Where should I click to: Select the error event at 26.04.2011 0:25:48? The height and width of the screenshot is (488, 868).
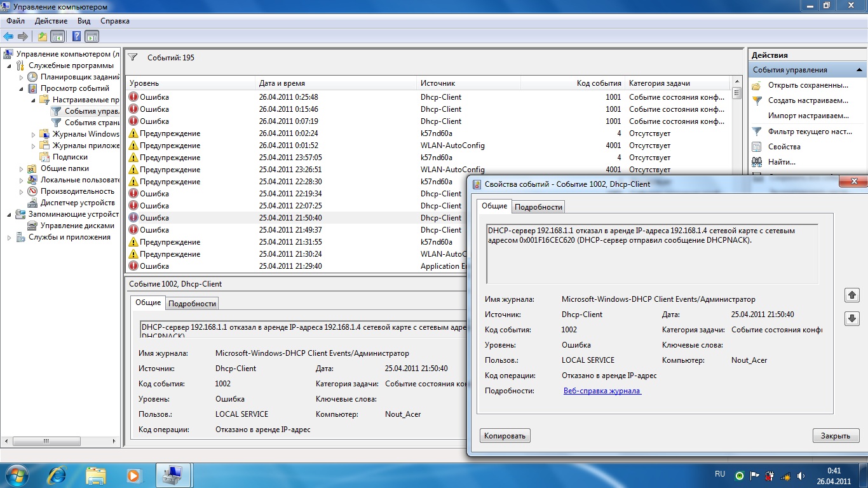point(428,97)
